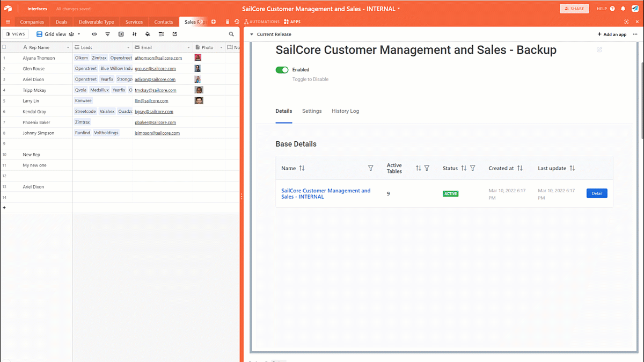Click the share view export icon

coord(174,34)
